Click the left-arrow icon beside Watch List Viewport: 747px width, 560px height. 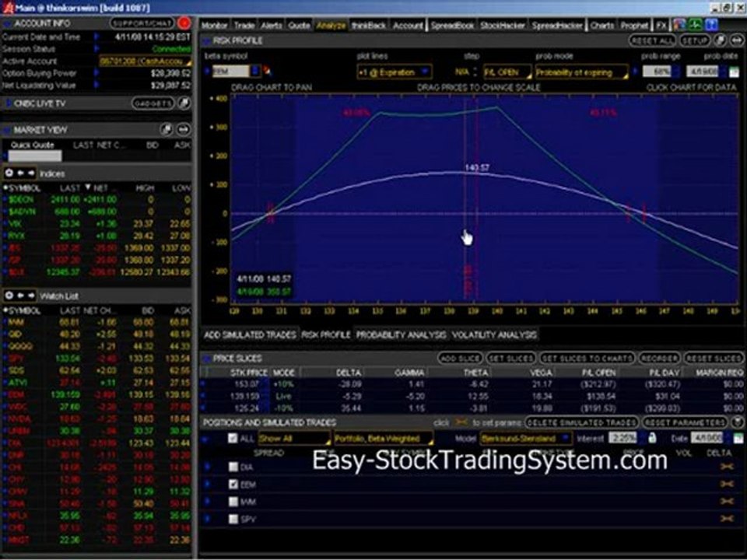click(x=20, y=296)
